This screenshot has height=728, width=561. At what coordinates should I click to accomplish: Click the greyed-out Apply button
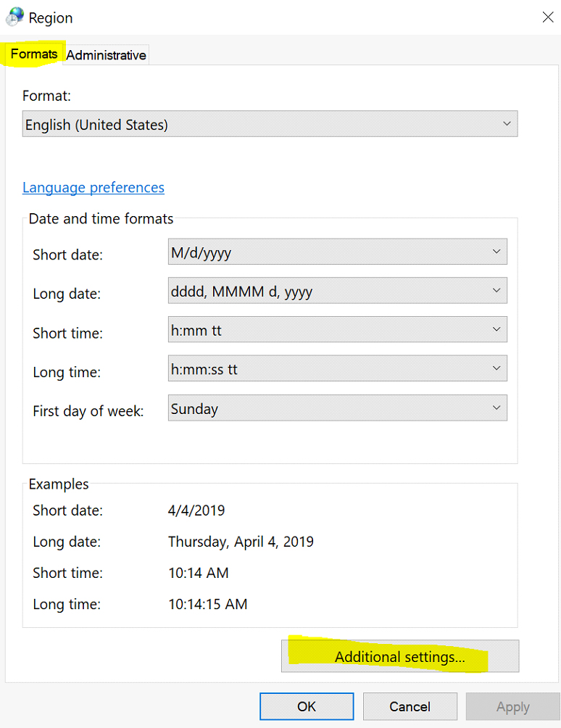click(x=512, y=706)
